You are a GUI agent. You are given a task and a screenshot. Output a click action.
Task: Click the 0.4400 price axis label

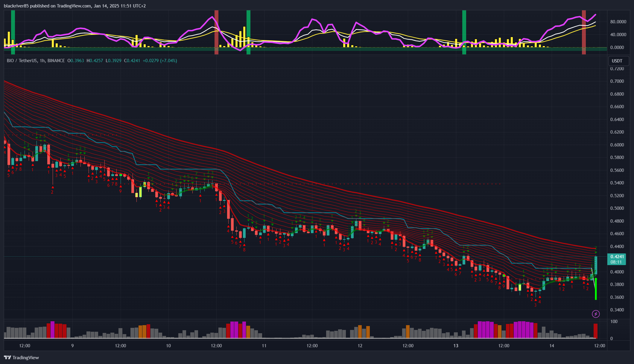(617, 247)
